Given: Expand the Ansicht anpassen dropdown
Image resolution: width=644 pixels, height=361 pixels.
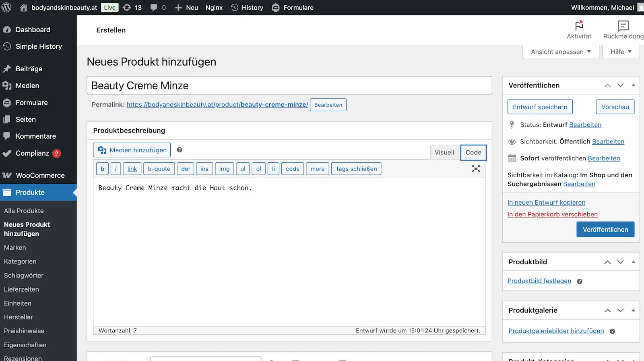Looking at the screenshot, I should pyautogui.click(x=561, y=52).
